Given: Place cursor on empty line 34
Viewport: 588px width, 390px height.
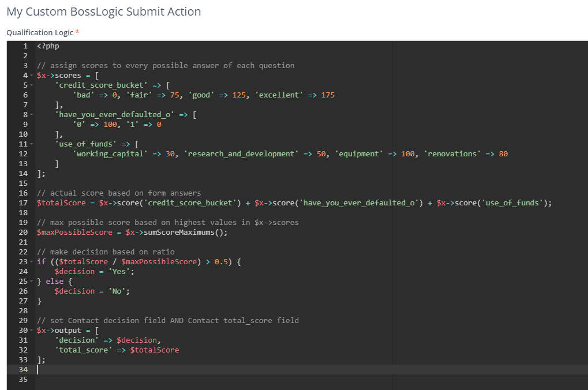Looking at the screenshot, I should click(173, 370).
